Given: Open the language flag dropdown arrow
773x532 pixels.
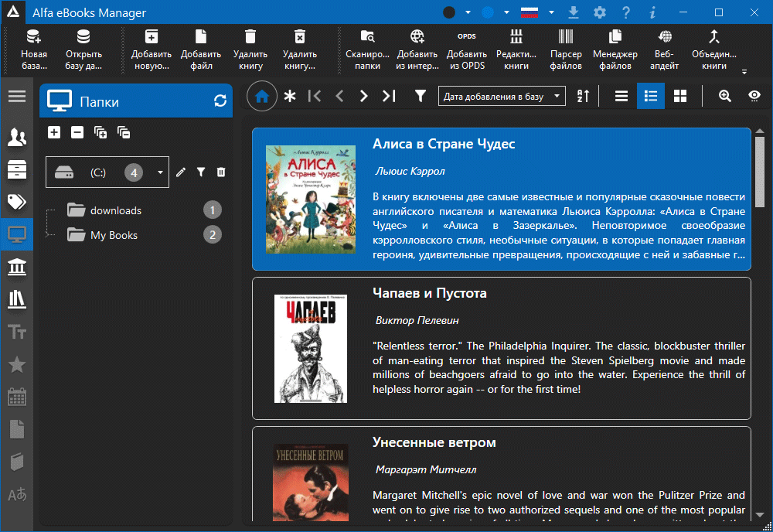Looking at the screenshot, I should [551, 13].
